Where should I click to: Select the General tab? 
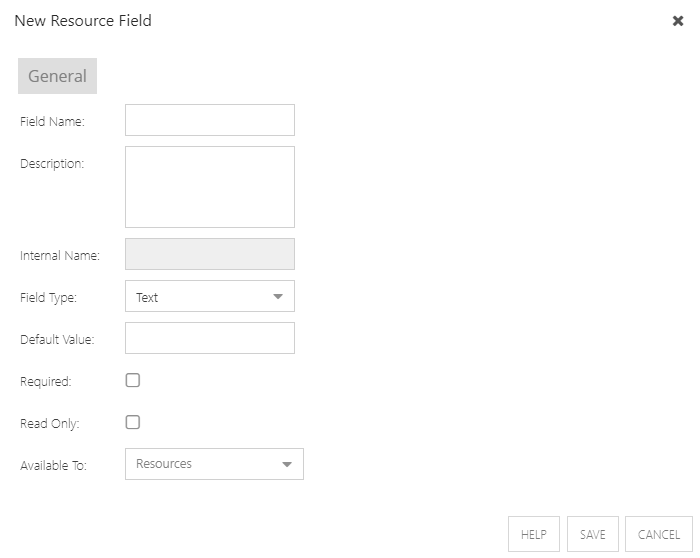point(57,76)
